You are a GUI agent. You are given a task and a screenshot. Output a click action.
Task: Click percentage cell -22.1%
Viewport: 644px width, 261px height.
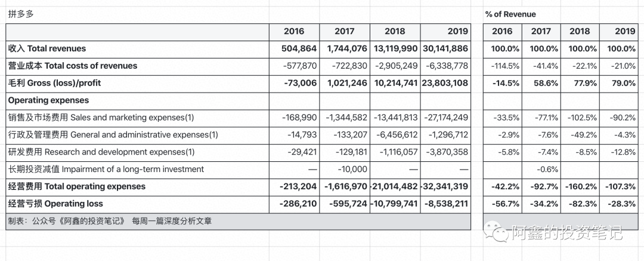point(586,66)
